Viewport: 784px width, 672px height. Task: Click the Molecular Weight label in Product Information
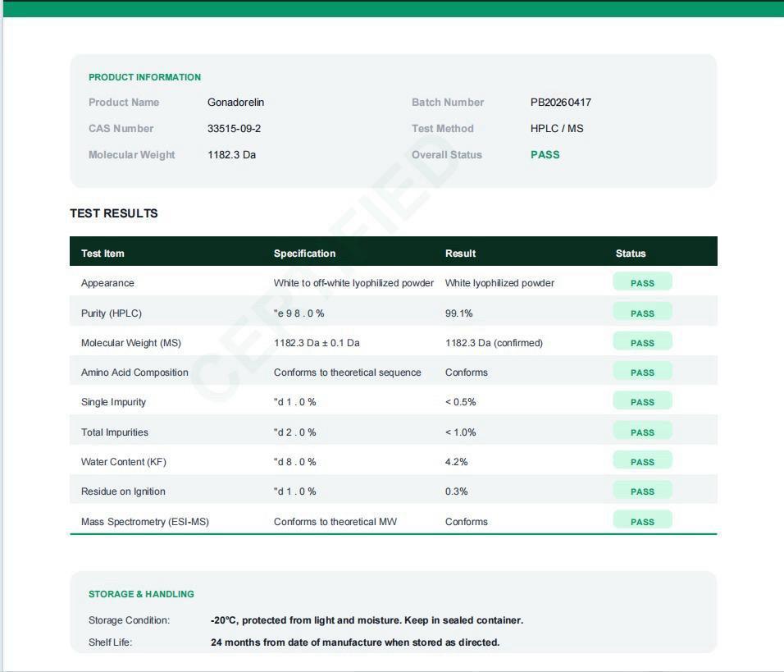pos(131,154)
